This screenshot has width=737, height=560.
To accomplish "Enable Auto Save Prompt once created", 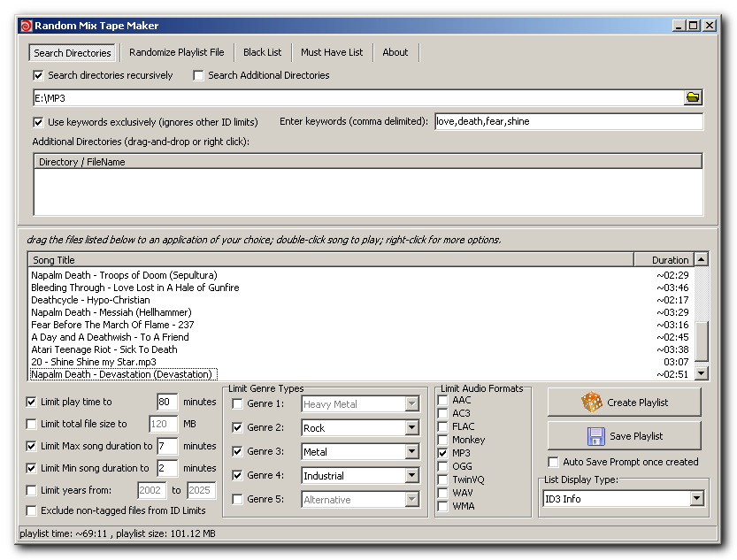I will pyautogui.click(x=554, y=462).
